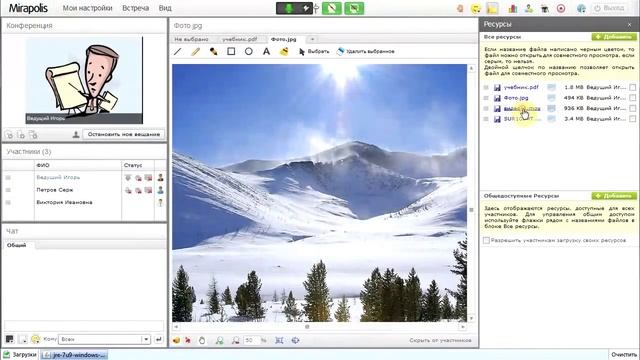Click the yellow smiley icon in header
Image resolution: width=640 pixels, height=360 pixels.
[x=476, y=8]
